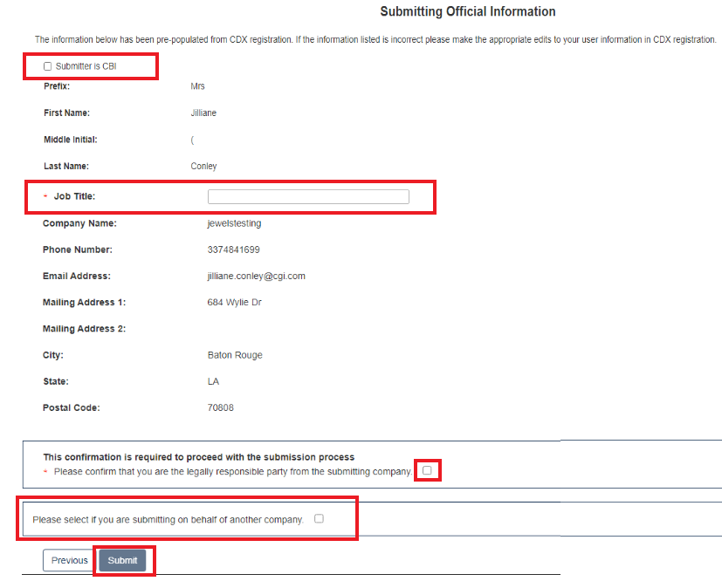Click the Mailing Address 2 label
This screenshot has width=722, height=588.
85,329
